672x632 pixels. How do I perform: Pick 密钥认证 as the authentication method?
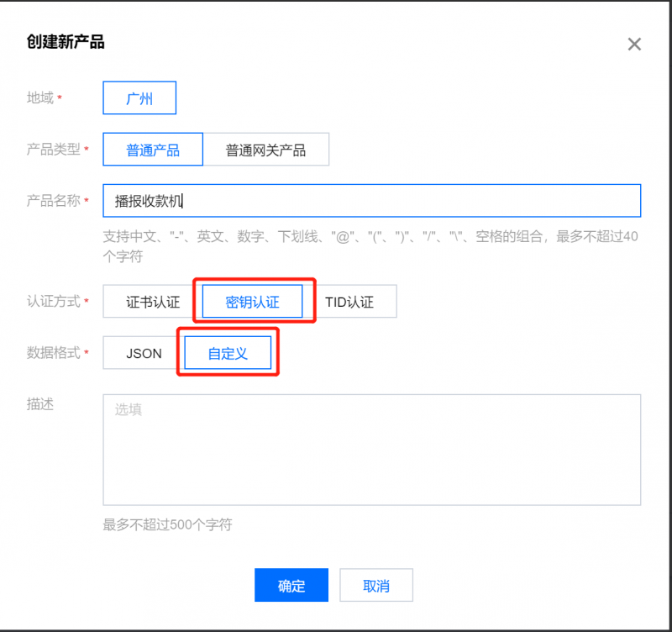tap(252, 302)
